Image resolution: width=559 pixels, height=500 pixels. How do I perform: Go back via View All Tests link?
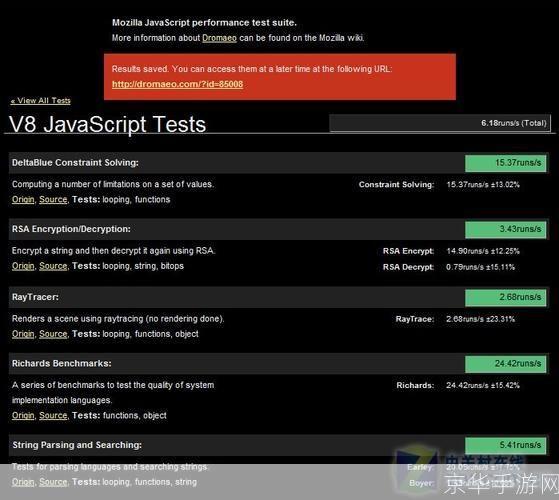41,100
